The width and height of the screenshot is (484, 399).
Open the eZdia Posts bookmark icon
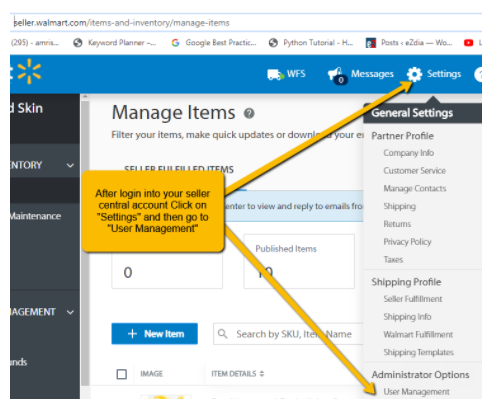(x=371, y=43)
